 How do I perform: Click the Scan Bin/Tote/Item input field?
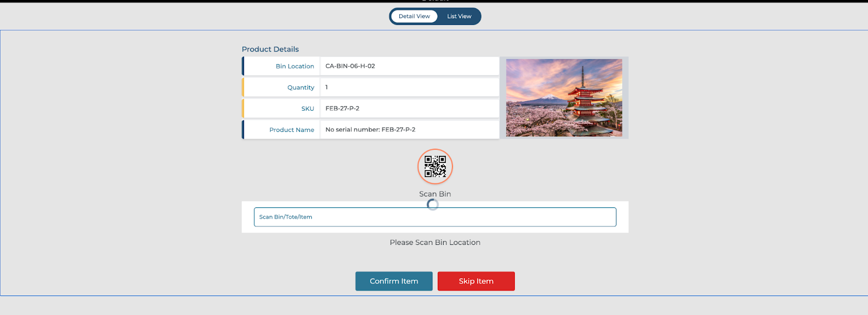435,217
